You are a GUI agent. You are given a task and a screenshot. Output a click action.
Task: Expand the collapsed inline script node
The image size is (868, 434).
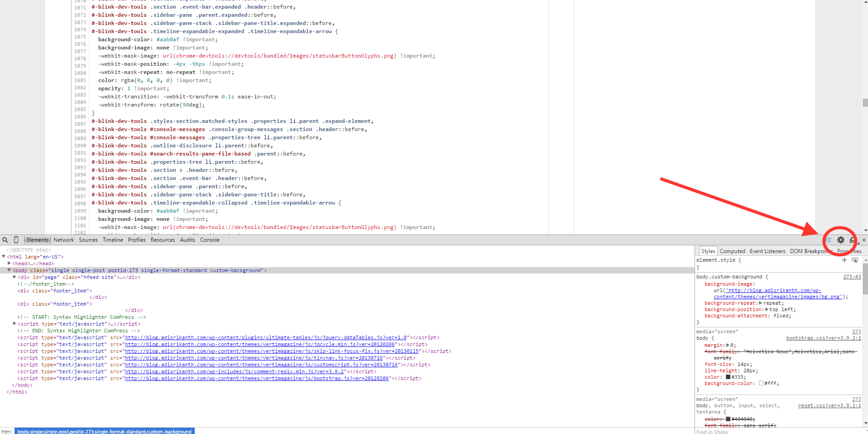click(x=15, y=324)
